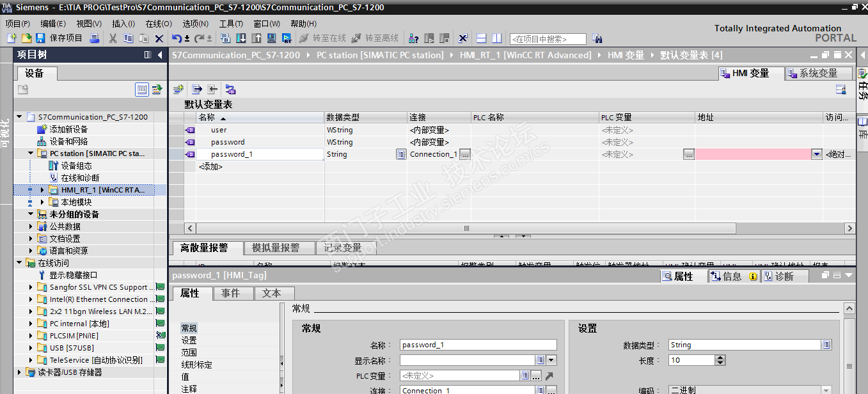Click the project search field

pyautogui.click(x=548, y=39)
